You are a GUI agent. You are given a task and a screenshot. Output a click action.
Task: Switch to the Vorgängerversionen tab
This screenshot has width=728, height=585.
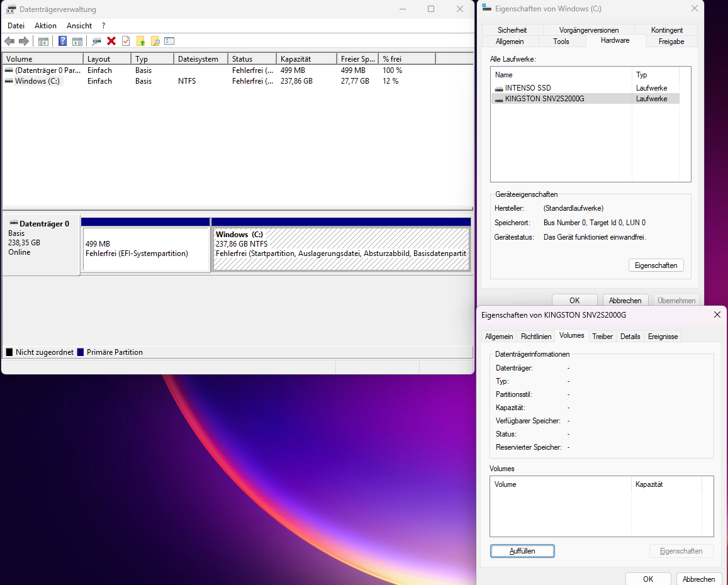[589, 30]
